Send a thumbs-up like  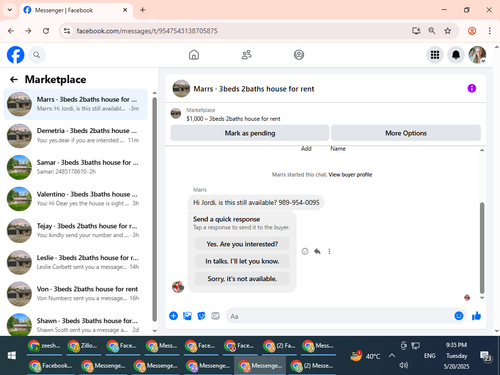click(476, 316)
